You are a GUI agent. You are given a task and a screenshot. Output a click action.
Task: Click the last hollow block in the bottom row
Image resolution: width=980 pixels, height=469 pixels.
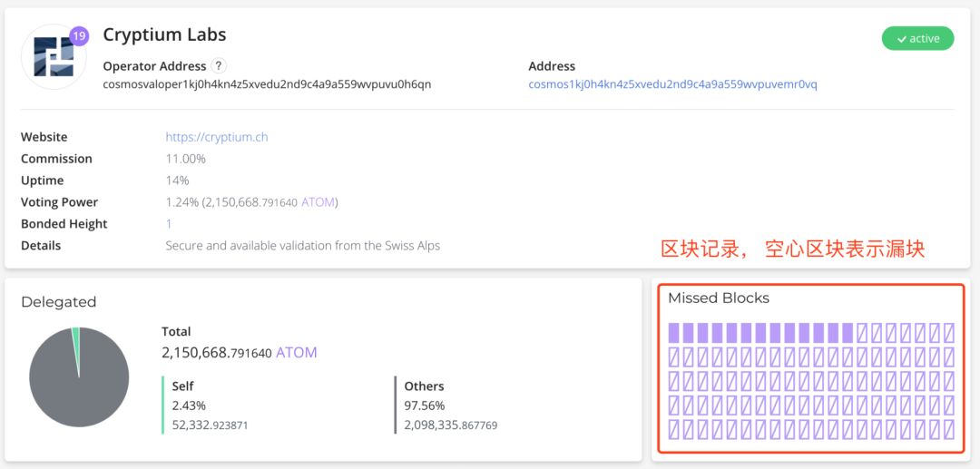tap(949, 429)
